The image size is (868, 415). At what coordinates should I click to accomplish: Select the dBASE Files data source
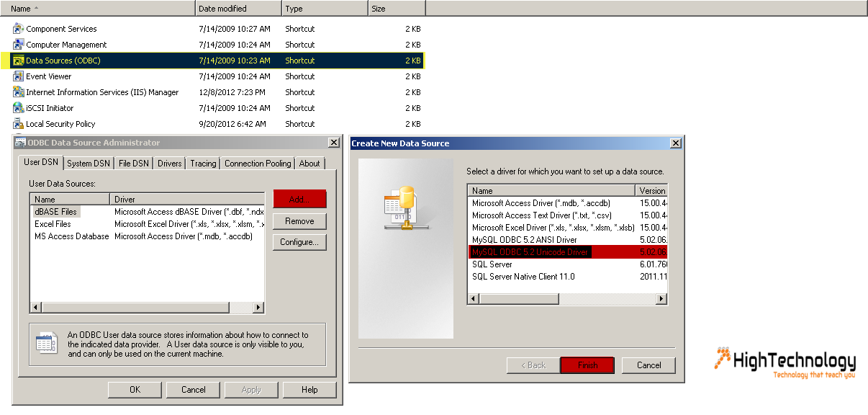pos(55,212)
